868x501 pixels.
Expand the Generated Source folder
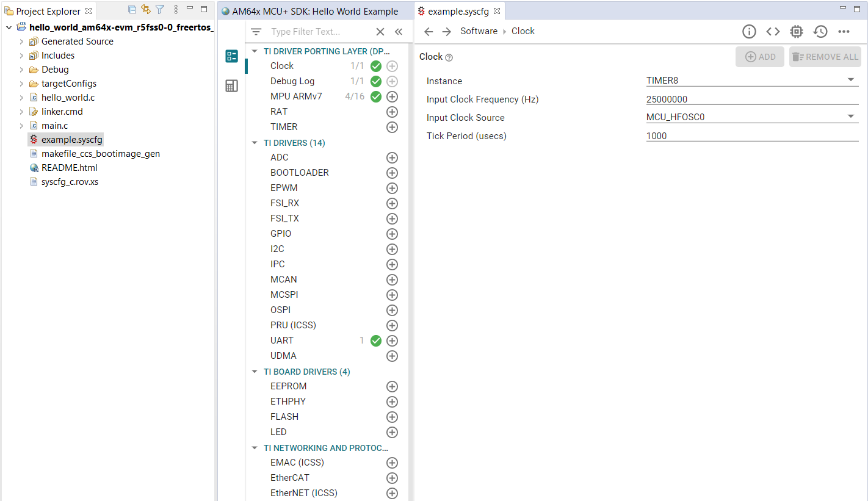(21, 41)
